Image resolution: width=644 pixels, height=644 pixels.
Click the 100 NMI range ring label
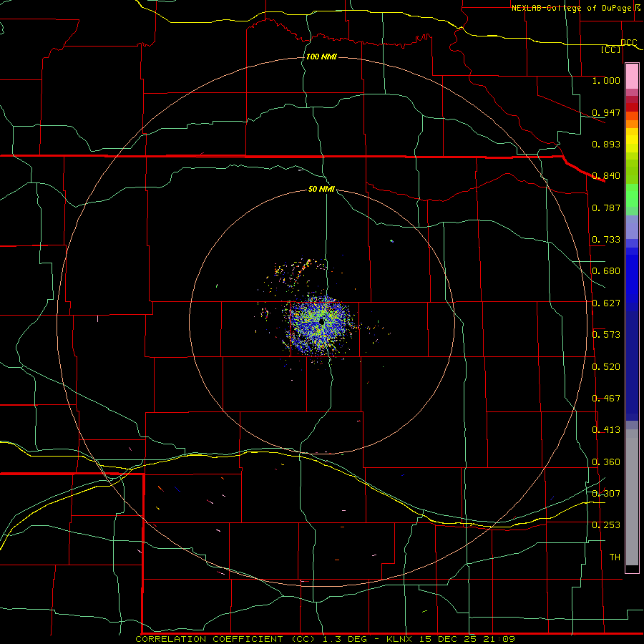point(321,57)
